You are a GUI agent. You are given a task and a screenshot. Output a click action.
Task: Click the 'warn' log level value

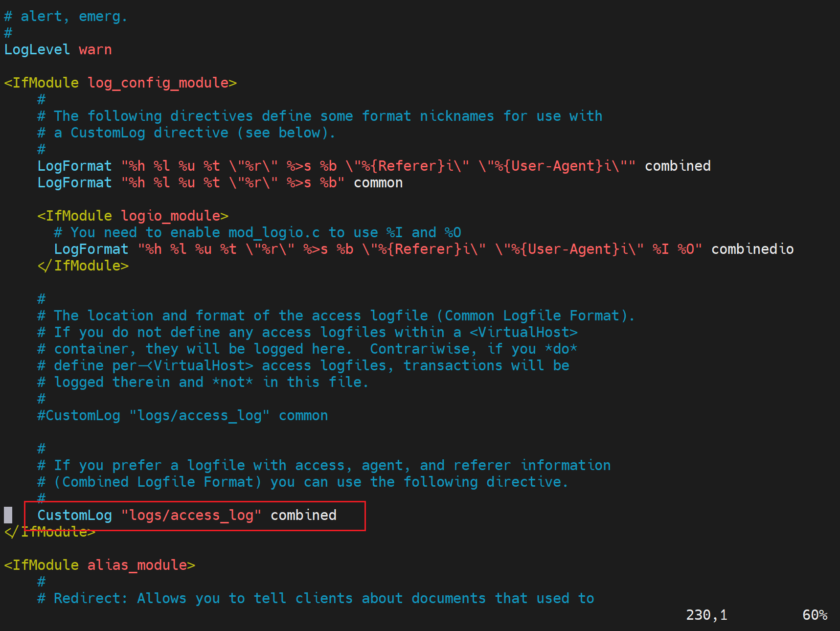tap(95, 50)
